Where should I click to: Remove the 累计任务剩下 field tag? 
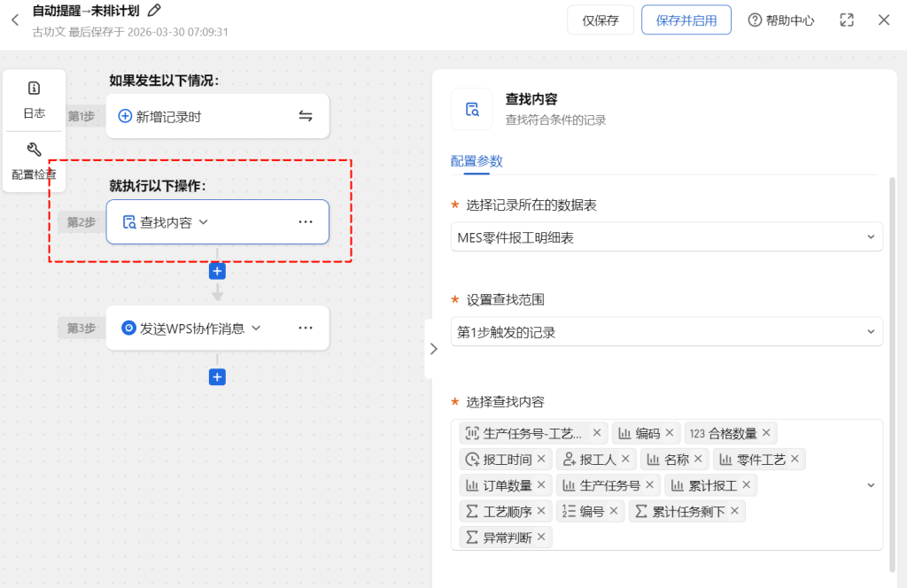(x=734, y=511)
